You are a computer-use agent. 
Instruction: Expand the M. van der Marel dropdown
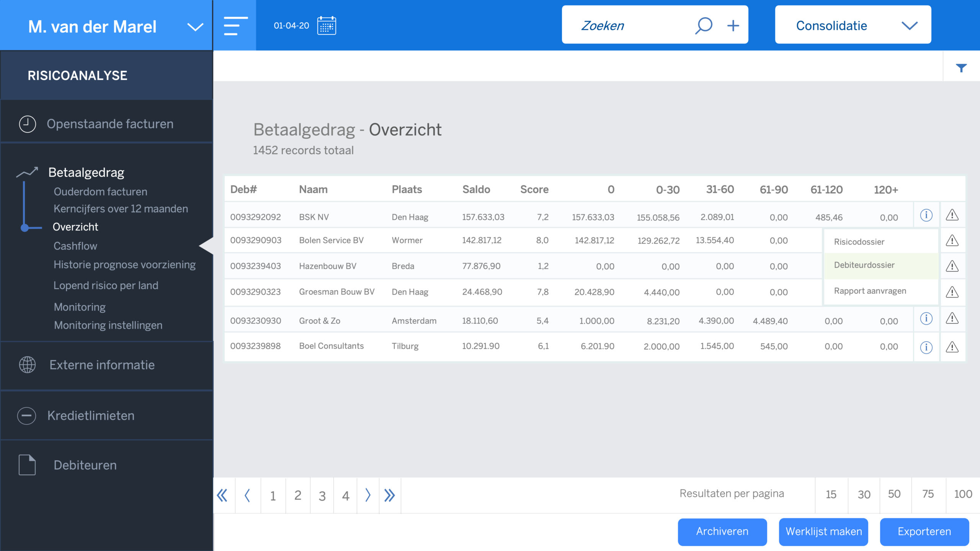tap(195, 27)
